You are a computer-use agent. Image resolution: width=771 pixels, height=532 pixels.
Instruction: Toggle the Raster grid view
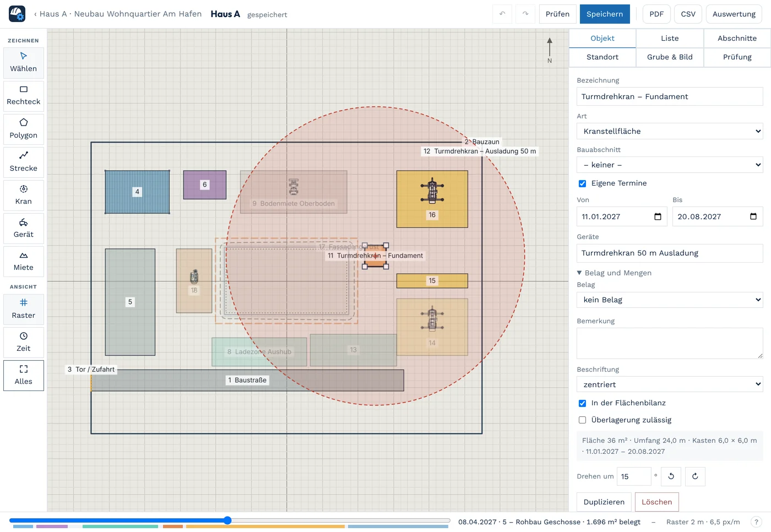point(24,309)
